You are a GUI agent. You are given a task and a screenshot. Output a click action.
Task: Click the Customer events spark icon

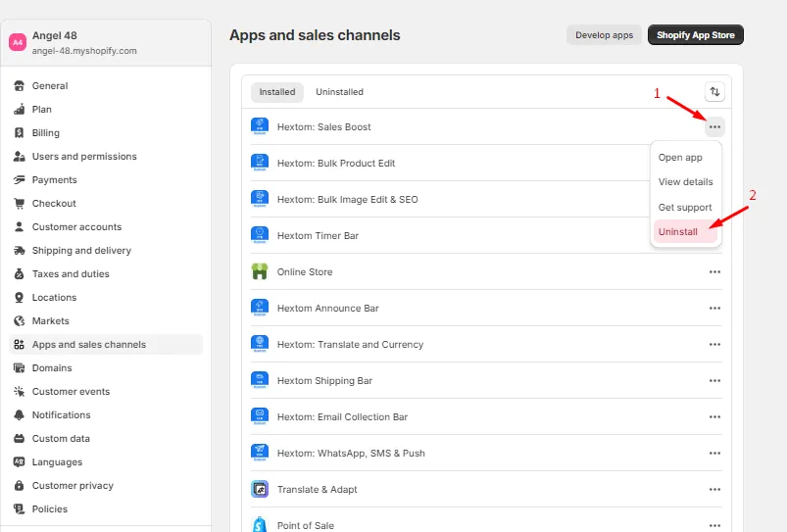[x=19, y=392]
